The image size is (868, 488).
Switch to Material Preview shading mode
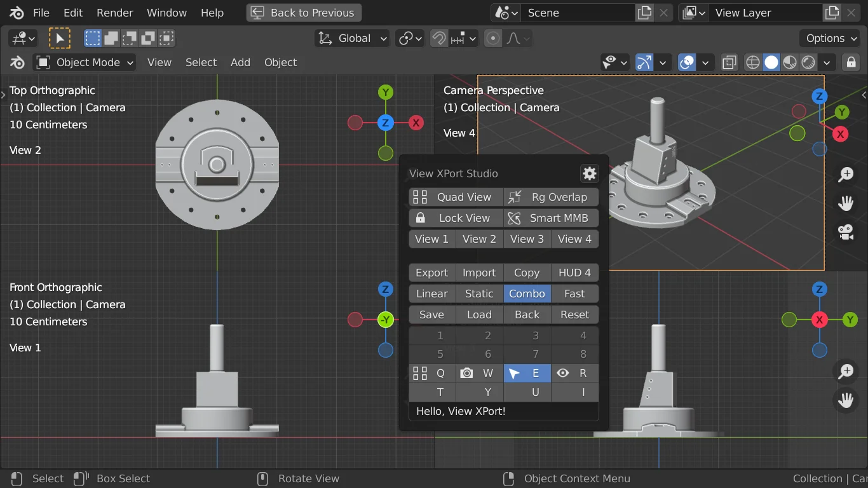coord(790,62)
